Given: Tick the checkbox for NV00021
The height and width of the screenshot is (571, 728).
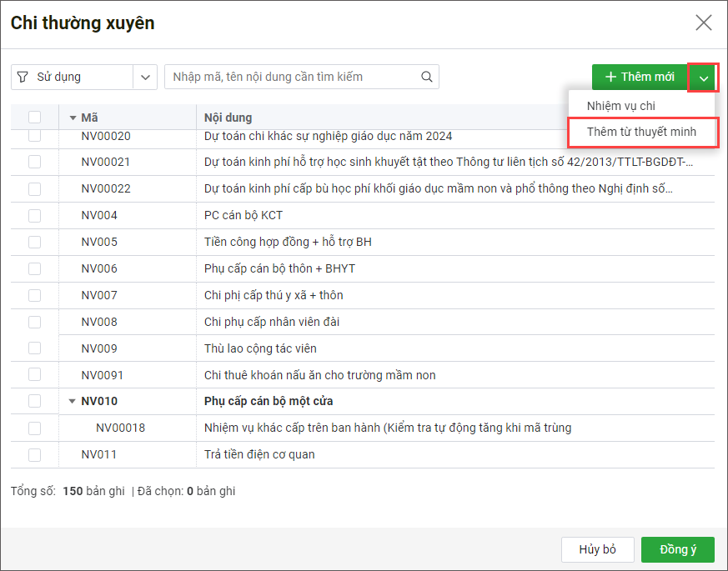Looking at the screenshot, I should (x=34, y=162).
